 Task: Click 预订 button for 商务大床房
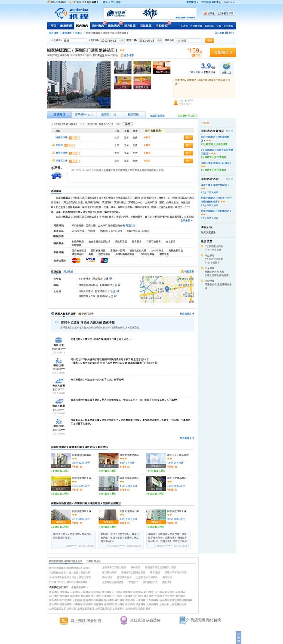(x=188, y=153)
